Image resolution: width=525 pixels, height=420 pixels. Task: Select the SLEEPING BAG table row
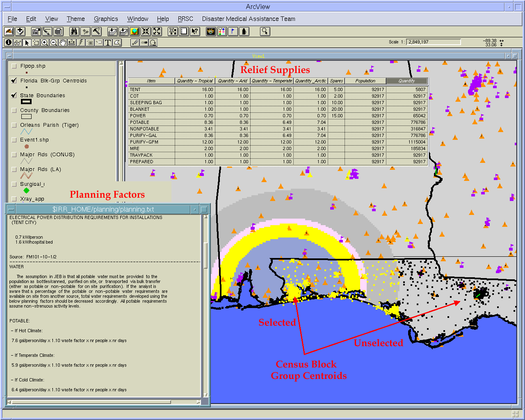pos(278,103)
